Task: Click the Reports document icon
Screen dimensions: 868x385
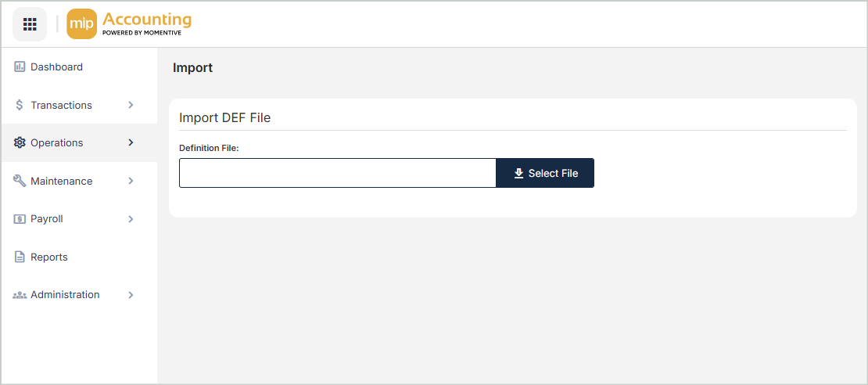Action: click(x=20, y=257)
